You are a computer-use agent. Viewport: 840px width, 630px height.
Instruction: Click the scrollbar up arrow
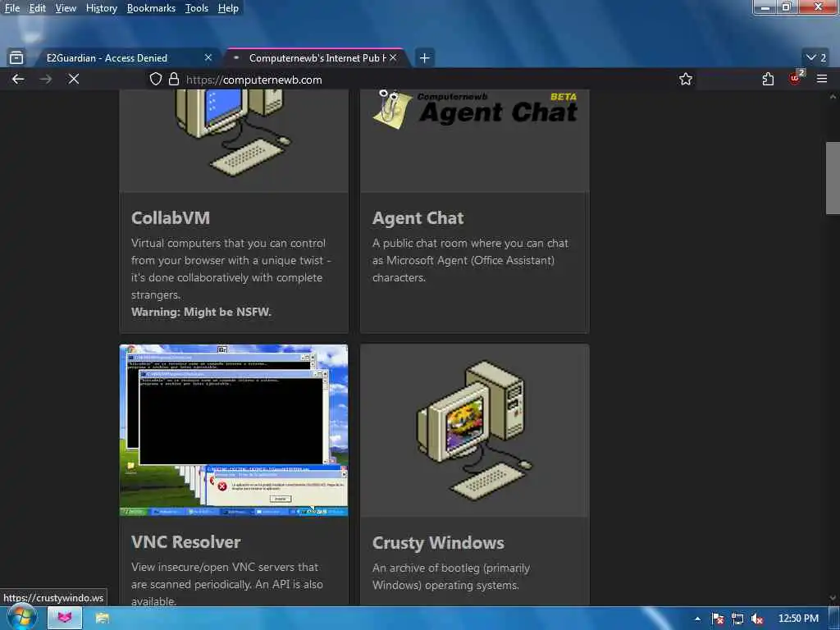click(x=833, y=97)
